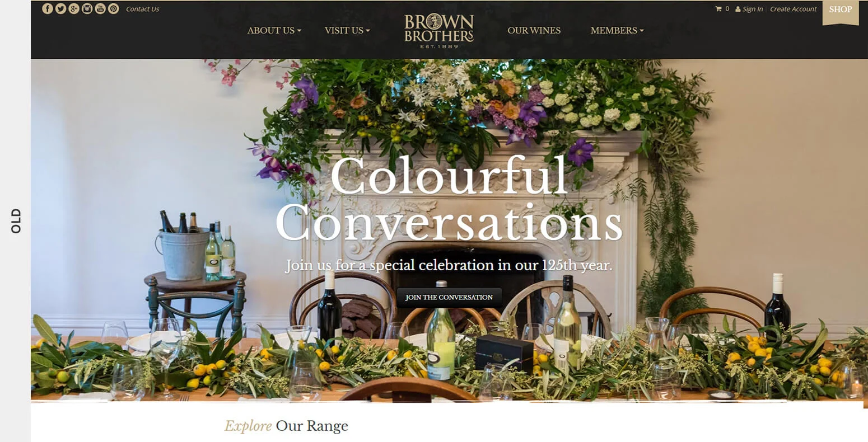Image resolution: width=868 pixels, height=442 pixels.
Task: Click the Colourful Conversations hero heading
Action: (x=449, y=199)
